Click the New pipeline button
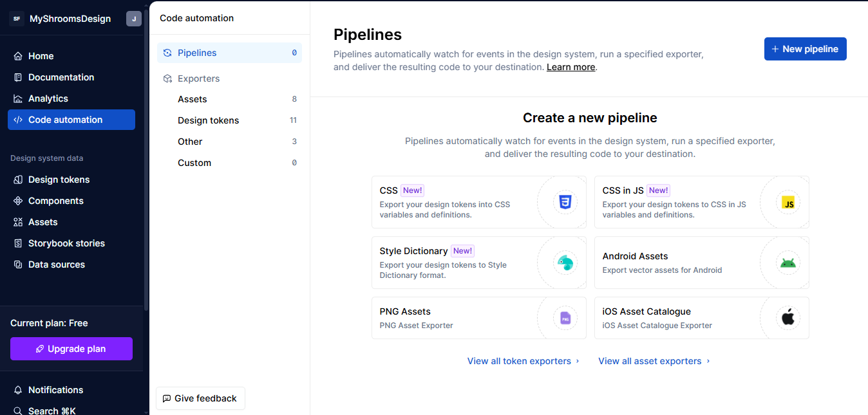Screen dimensions: 868x415 pyautogui.click(x=806, y=48)
